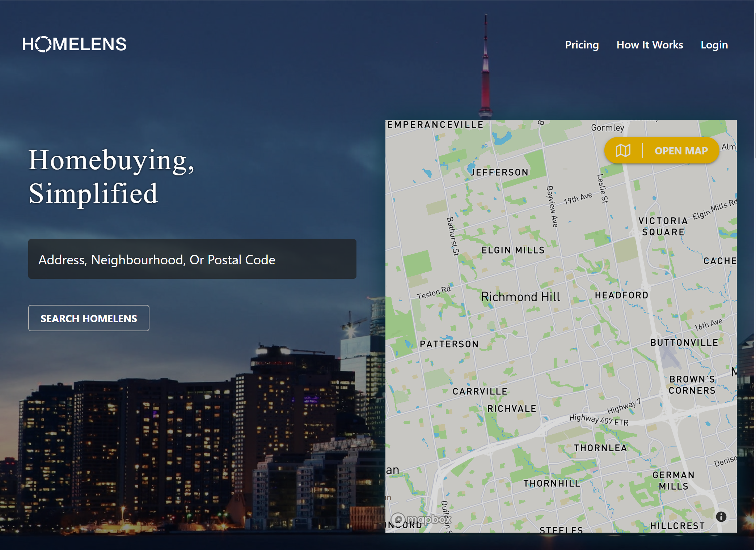Click the map attribution info icon

click(x=721, y=516)
